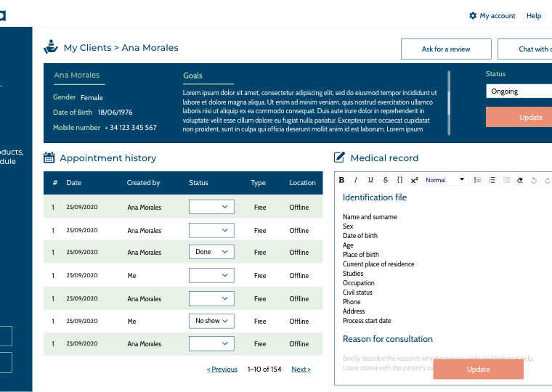The height and width of the screenshot is (392, 552).
Task: Click the Ask for a review button
Action: pos(446,49)
